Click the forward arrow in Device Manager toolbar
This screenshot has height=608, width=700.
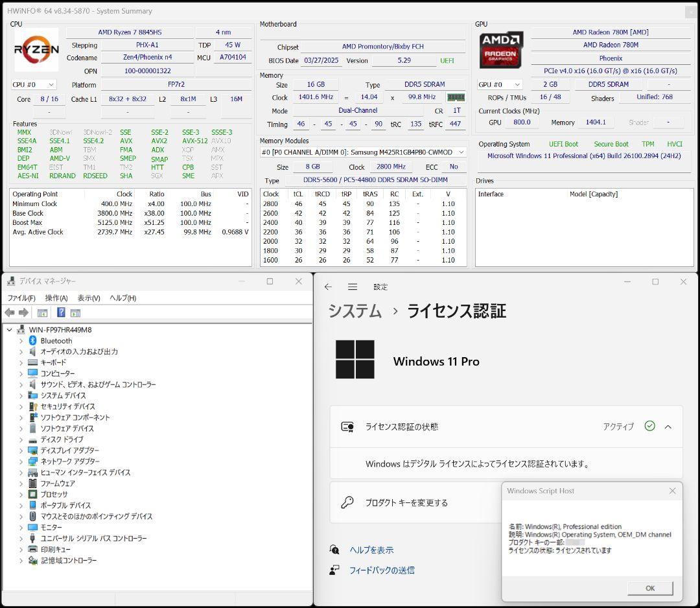(x=23, y=312)
